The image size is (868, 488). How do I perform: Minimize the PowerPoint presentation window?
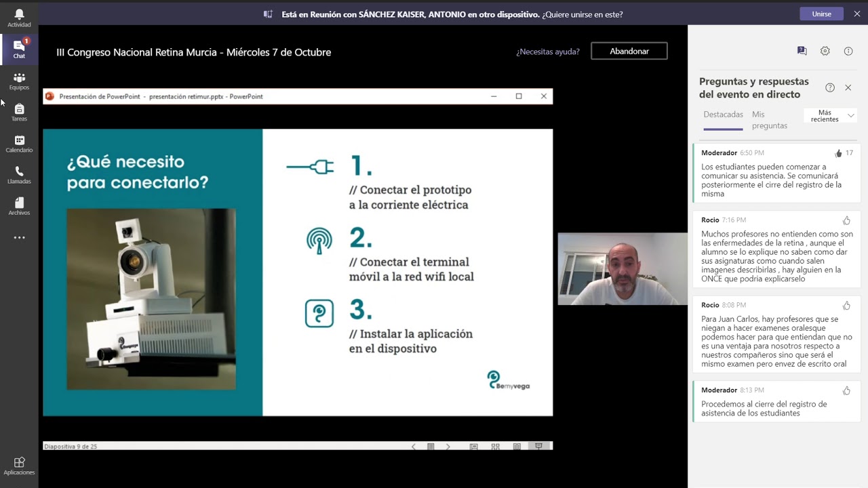pyautogui.click(x=494, y=96)
